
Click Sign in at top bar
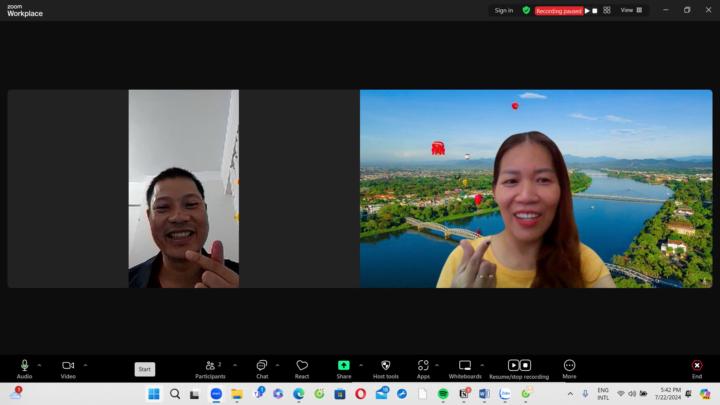pyautogui.click(x=503, y=10)
